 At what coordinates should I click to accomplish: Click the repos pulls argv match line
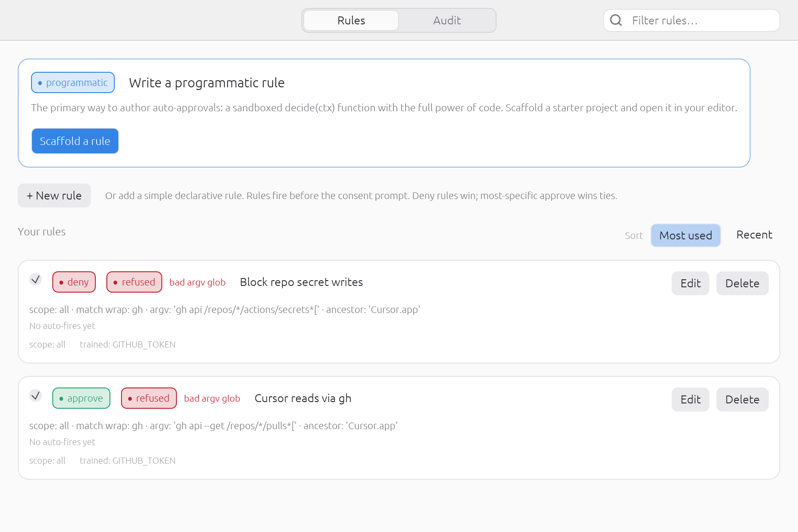coord(213,426)
